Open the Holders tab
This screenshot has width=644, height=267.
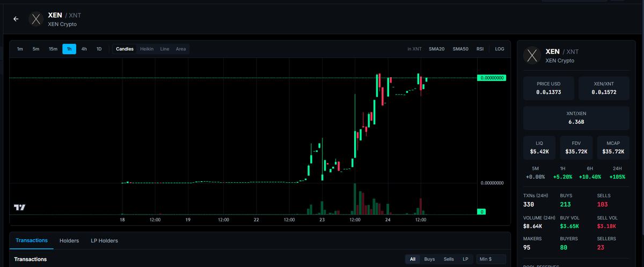69,241
